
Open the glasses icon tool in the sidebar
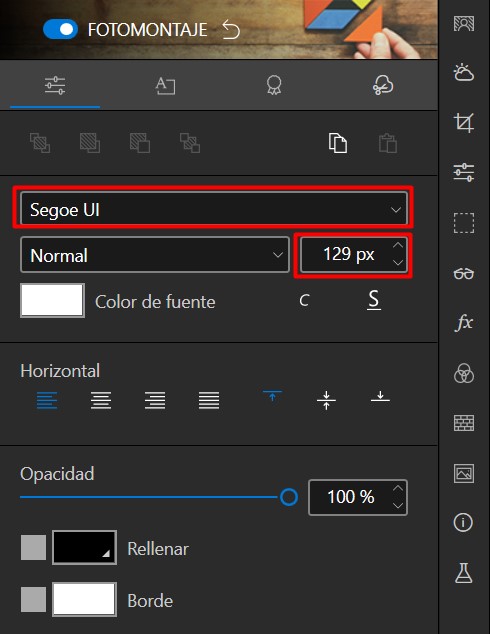pyautogui.click(x=463, y=274)
